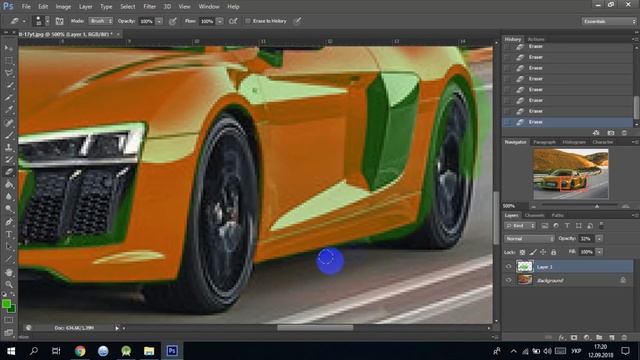The height and width of the screenshot is (360, 640).
Task: Open the eraser Mode dropdown
Action: [x=101, y=21]
